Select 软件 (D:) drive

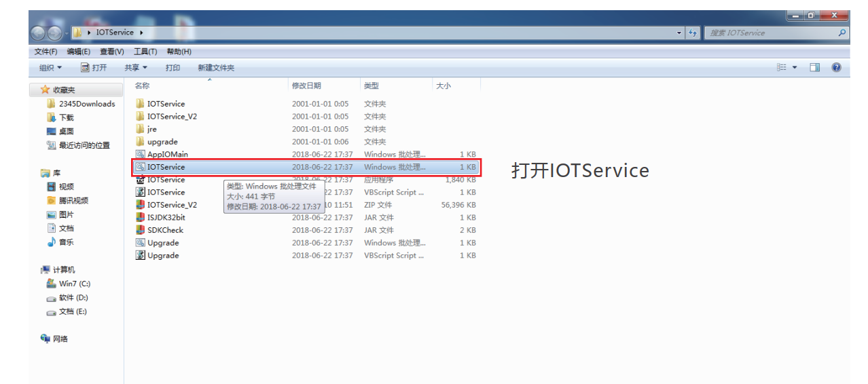[x=67, y=297]
